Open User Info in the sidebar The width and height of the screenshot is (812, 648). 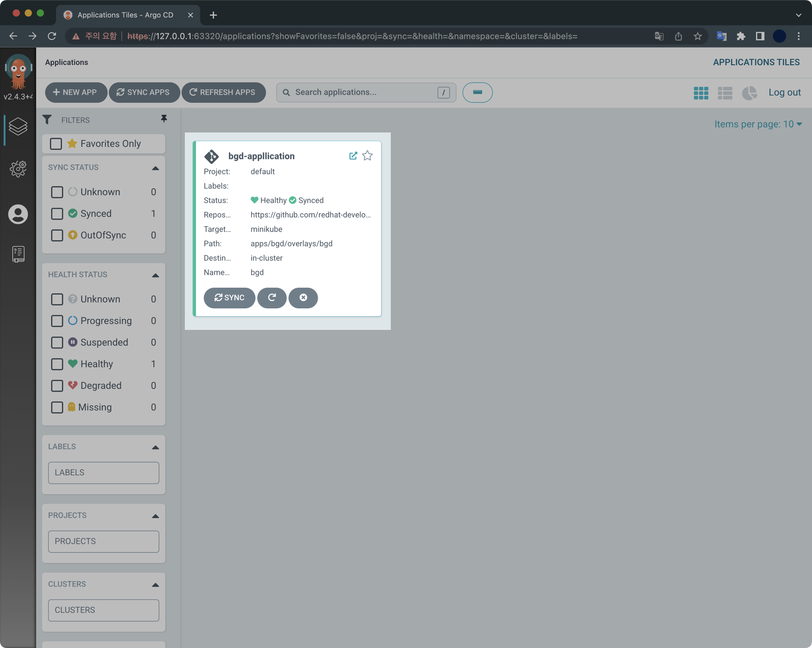pyautogui.click(x=18, y=214)
